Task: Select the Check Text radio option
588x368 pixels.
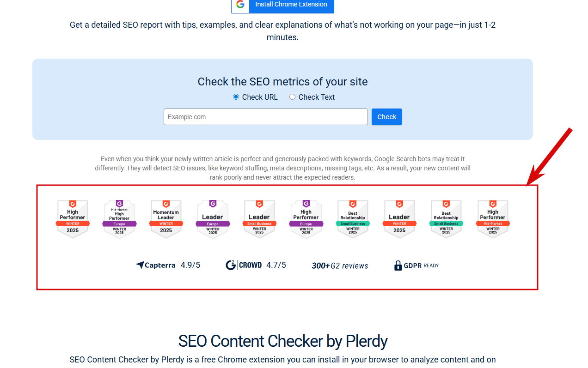Action: [292, 97]
